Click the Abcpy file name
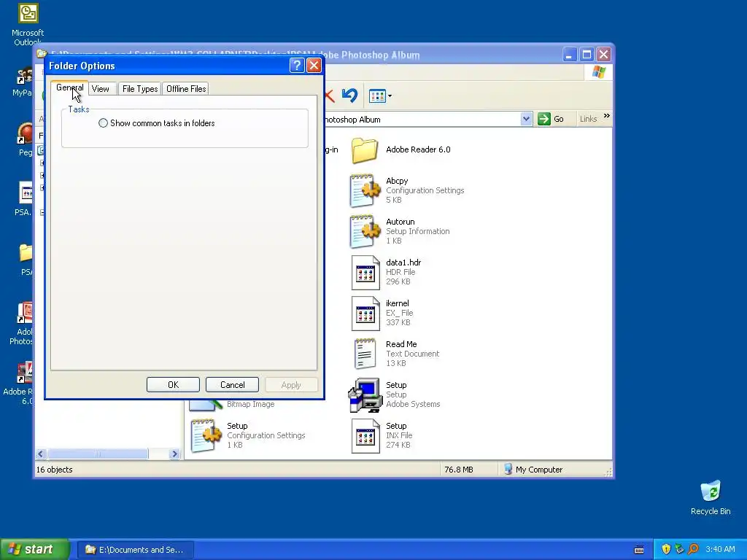The width and height of the screenshot is (747, 560). click(397, 181)
